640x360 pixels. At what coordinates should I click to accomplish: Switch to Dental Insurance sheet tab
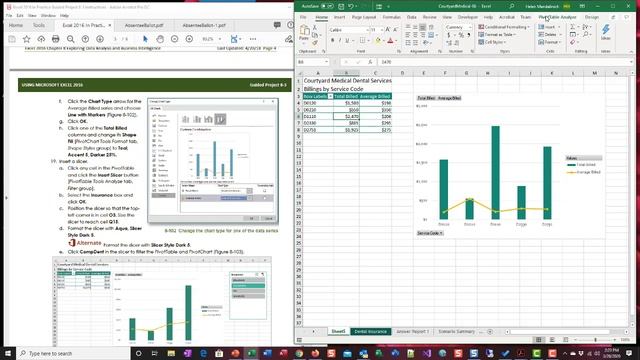point(371,331)
